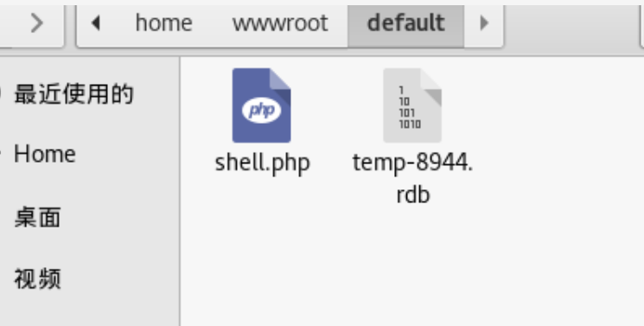
Task: Click the shell.php filename label
Action: point(262,163)
